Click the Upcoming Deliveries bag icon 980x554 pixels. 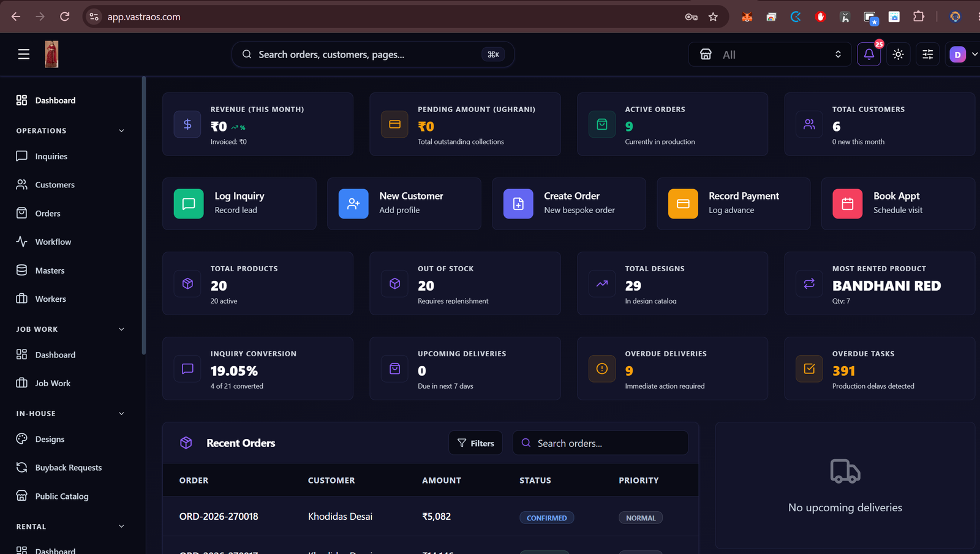click(394, 369)
